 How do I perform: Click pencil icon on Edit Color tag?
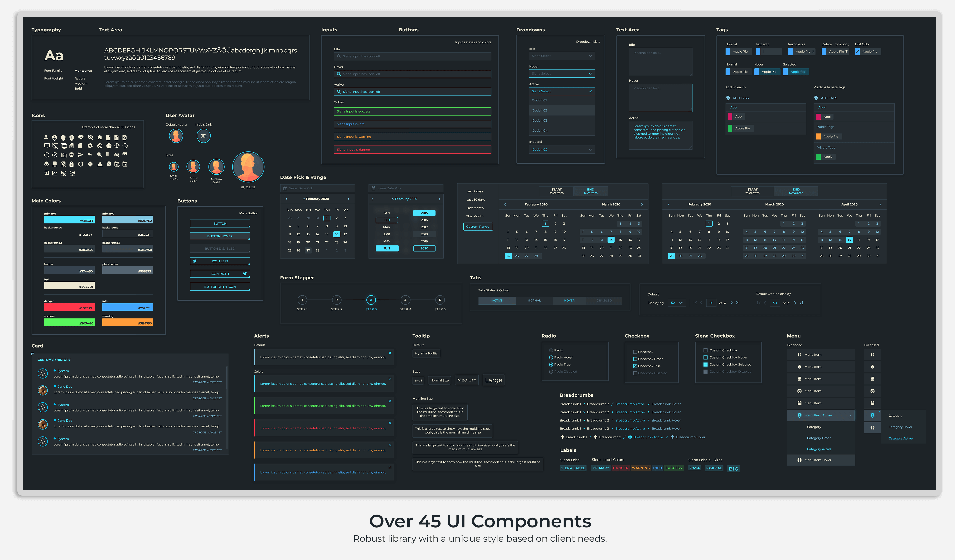click(857, 52)
